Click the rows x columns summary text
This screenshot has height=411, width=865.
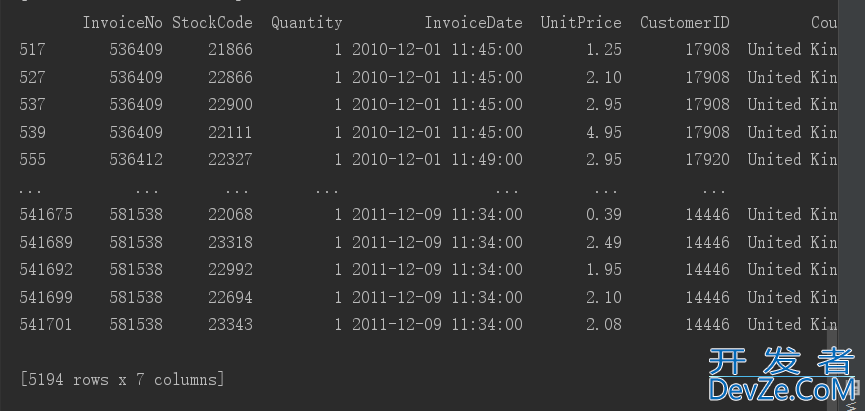122,379
